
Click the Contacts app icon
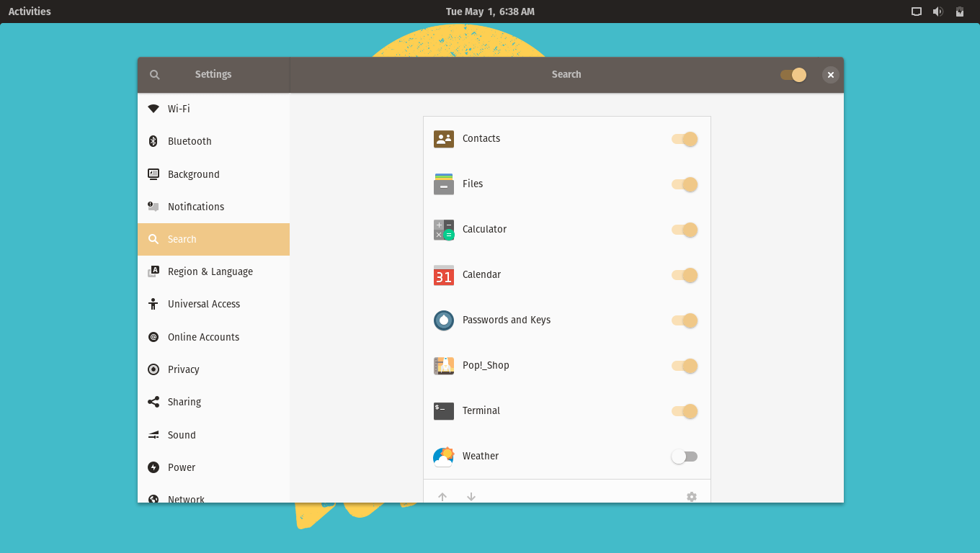coord(444,139)
